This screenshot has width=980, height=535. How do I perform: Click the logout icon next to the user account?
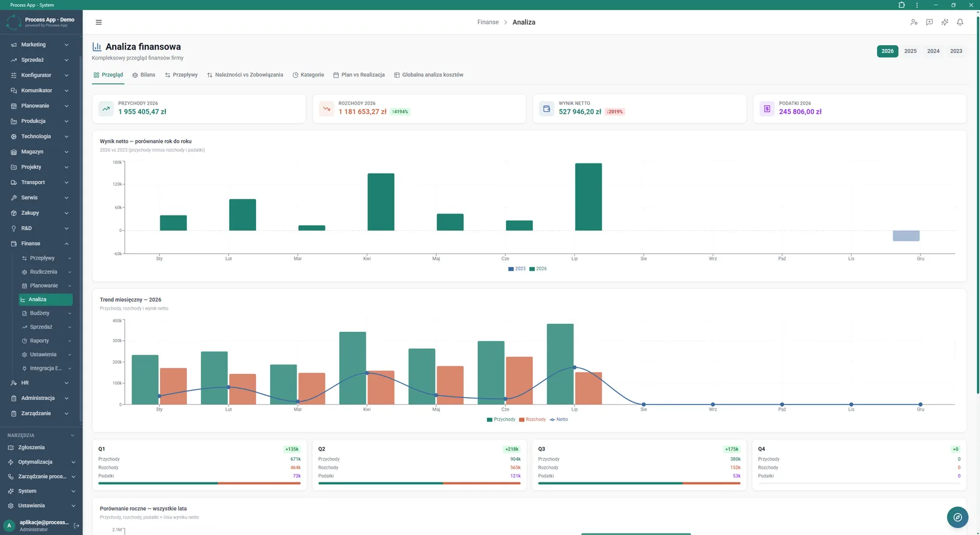tap(77, 525)
